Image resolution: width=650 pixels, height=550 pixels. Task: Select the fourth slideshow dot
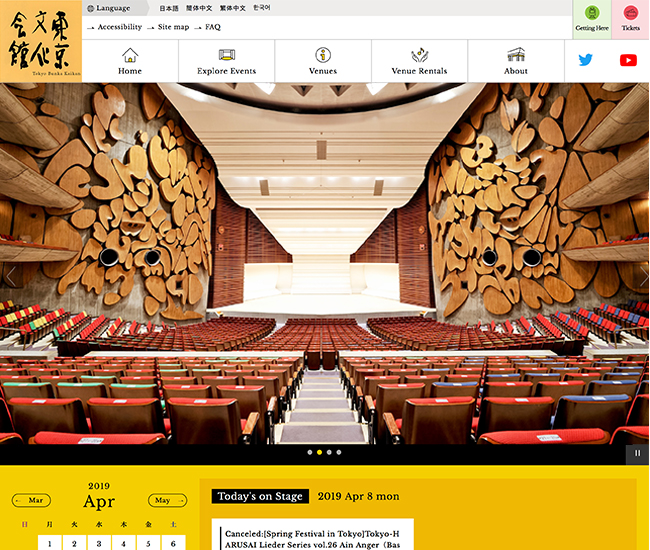pyautogui.click(x=339, y=452)
